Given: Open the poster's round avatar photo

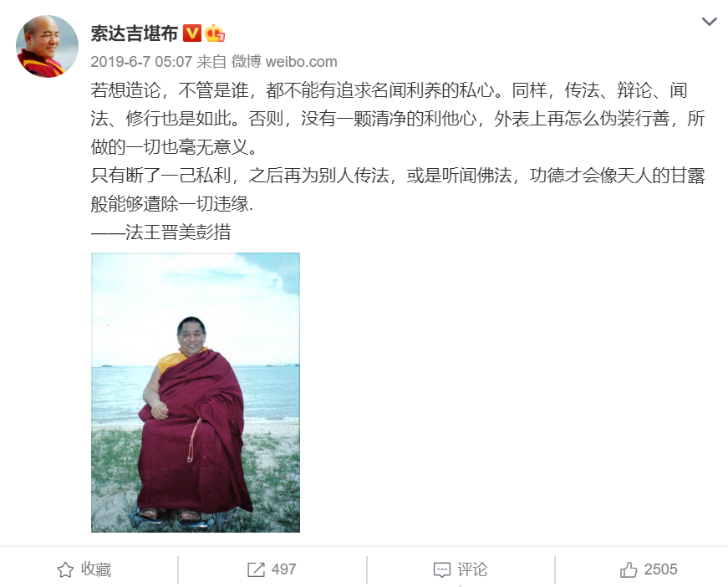Looking at the screenshot, I should point(47,47).
